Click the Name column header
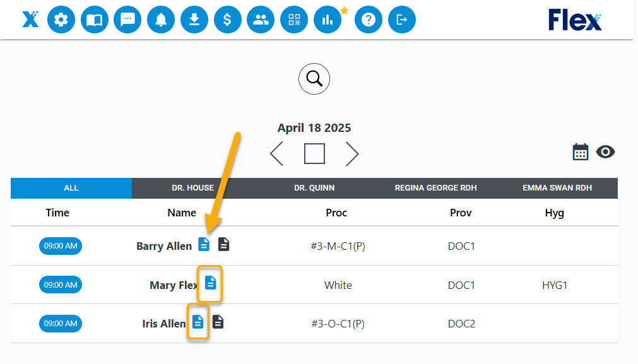Image resolution: width=638 pixels, height=364 pixels. click(182, 213)
